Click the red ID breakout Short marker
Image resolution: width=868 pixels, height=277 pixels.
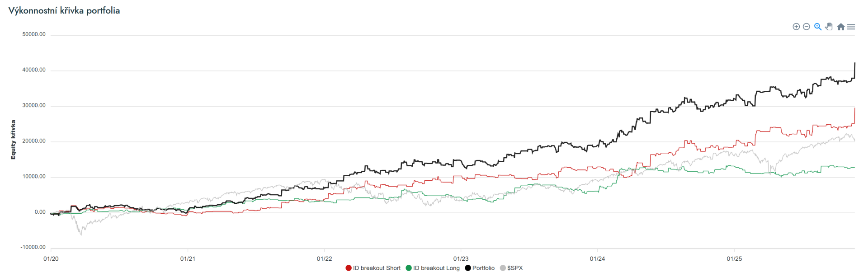[349, 268]
